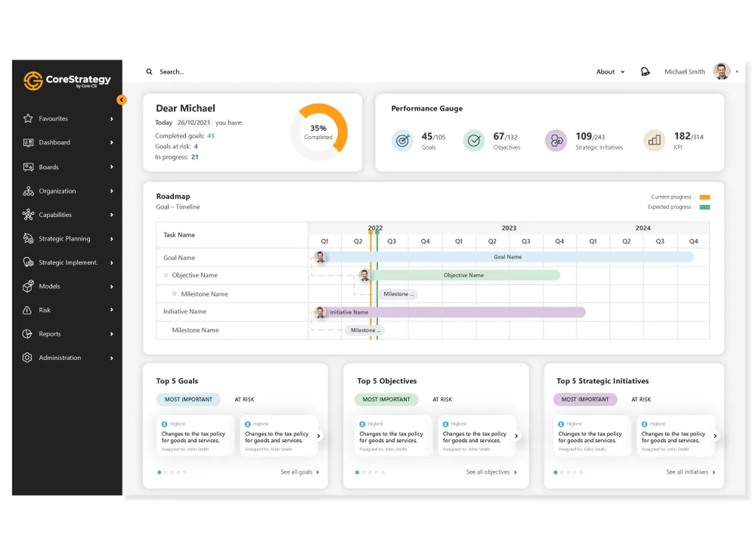The image size is (756, 555).
Task: Click the KPI bar chart icon
Action: [x=655, y=140]
